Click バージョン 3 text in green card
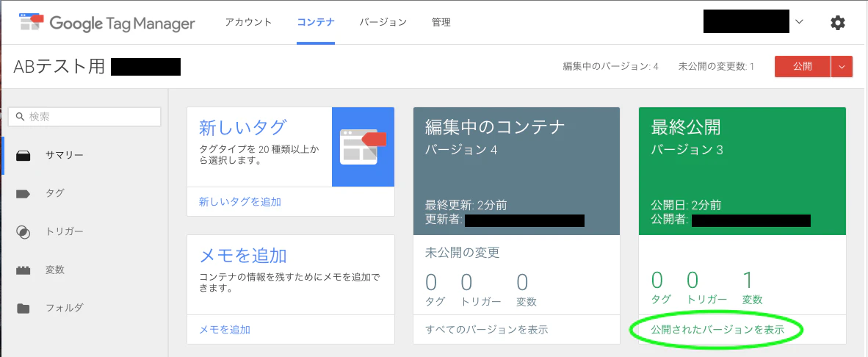 [687, 149]
